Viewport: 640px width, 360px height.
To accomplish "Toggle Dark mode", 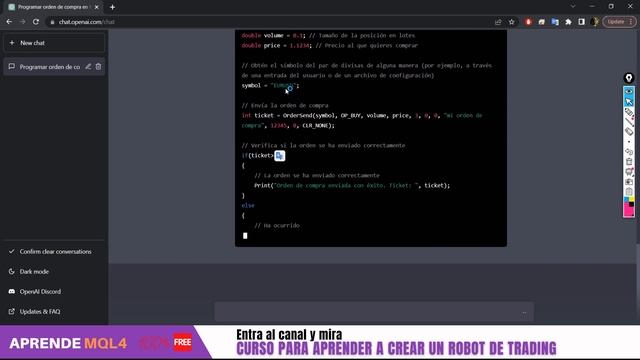I will click(54, 271).
